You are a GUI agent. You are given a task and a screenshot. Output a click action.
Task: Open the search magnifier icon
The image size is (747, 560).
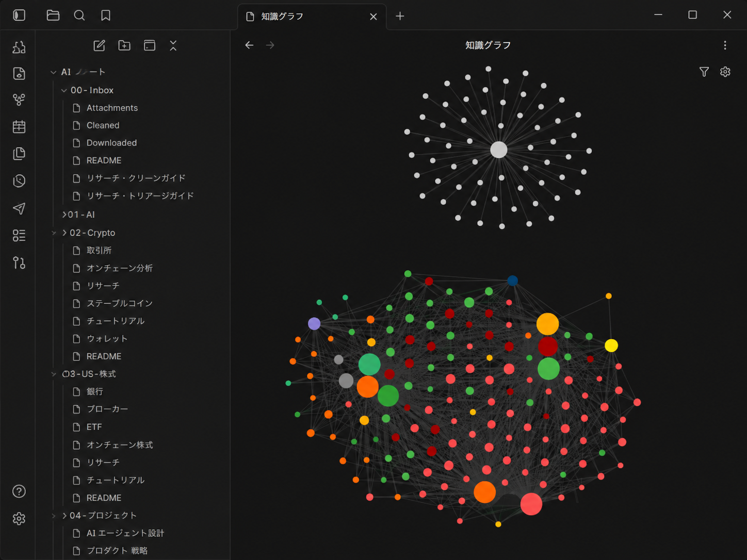tap(79, 15)
